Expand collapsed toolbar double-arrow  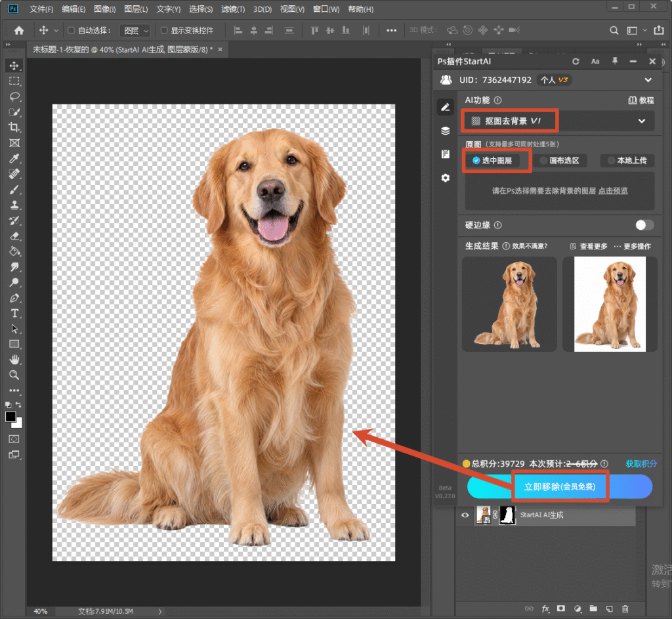click(x=7, y=45)
